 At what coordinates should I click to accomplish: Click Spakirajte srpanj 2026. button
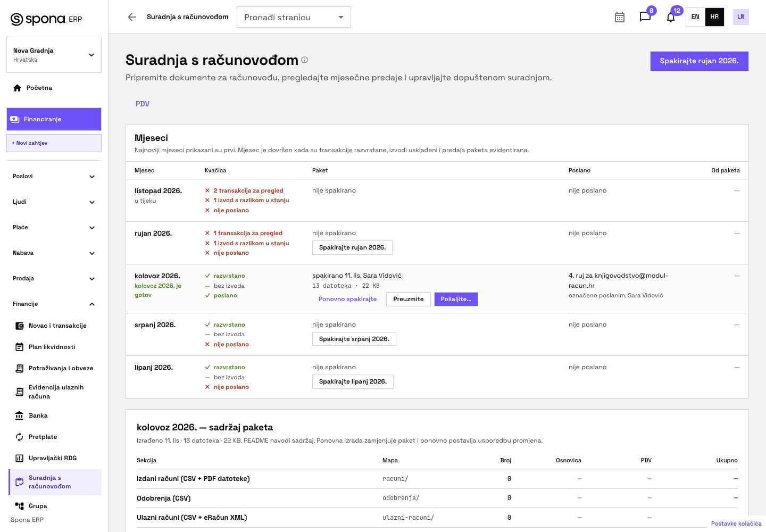click(x=354, y=339)
